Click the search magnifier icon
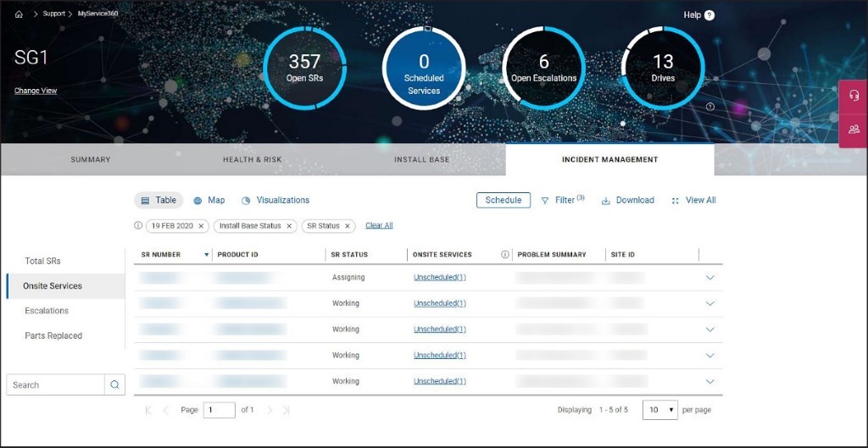868x448 pixels. click(x=114, y=384)
